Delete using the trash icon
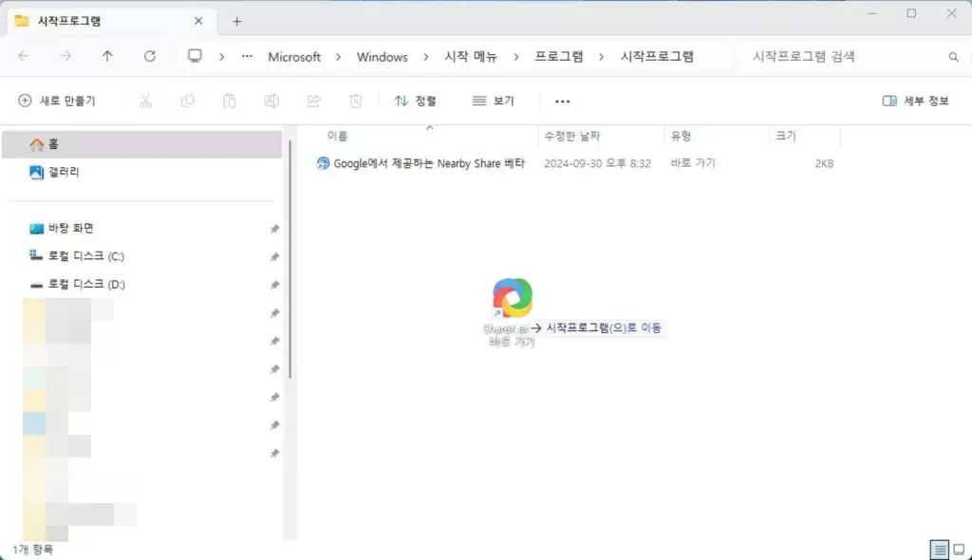This screenshot has height=560, width=972. (355, 101)
